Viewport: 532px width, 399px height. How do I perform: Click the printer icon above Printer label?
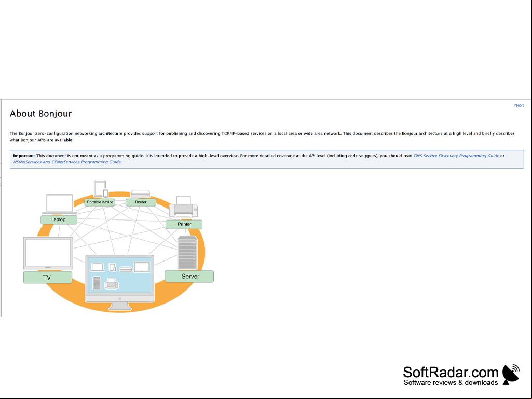click(184, 208)
